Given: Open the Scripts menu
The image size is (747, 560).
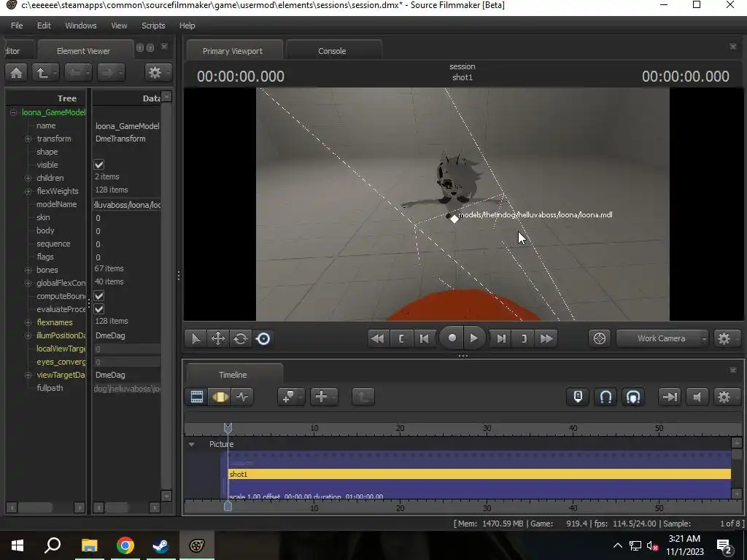Looking at the screenshot, I should (153, 26).
